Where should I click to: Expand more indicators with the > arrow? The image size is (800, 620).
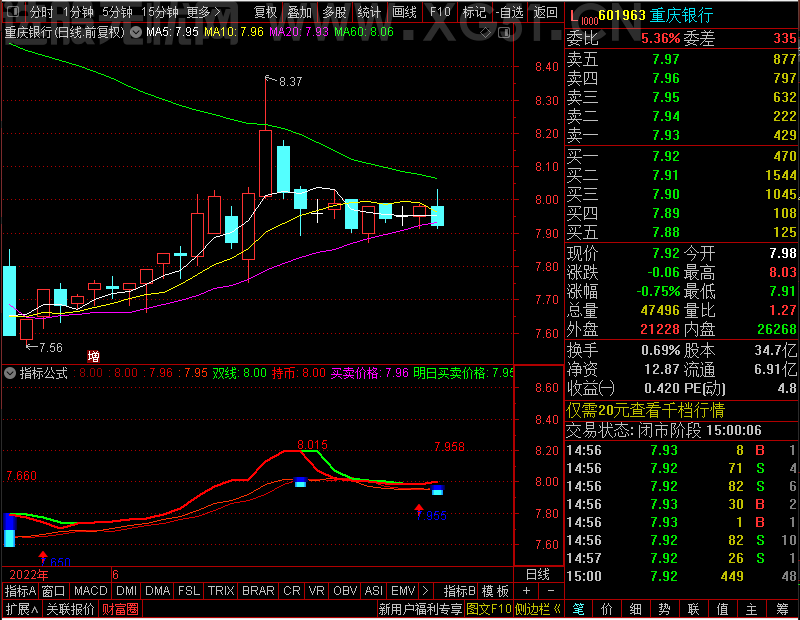click(426, 591)
